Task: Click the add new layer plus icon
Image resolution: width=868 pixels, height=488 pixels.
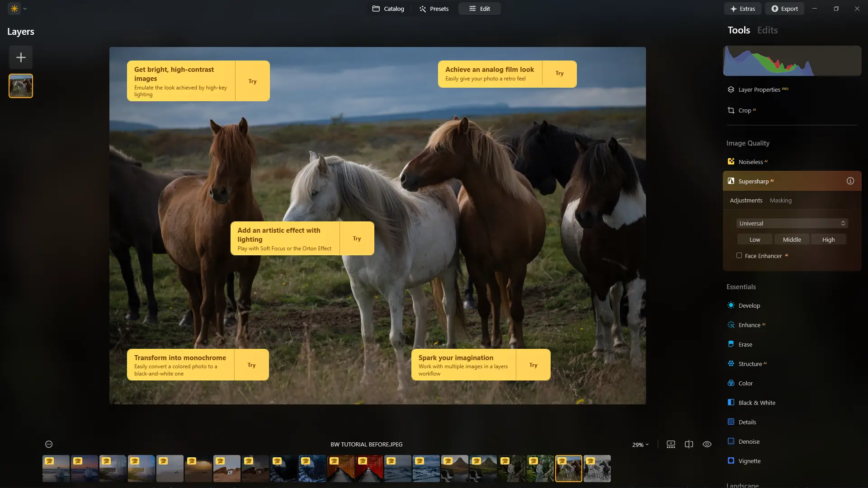Action: click(x=21, y=57)
